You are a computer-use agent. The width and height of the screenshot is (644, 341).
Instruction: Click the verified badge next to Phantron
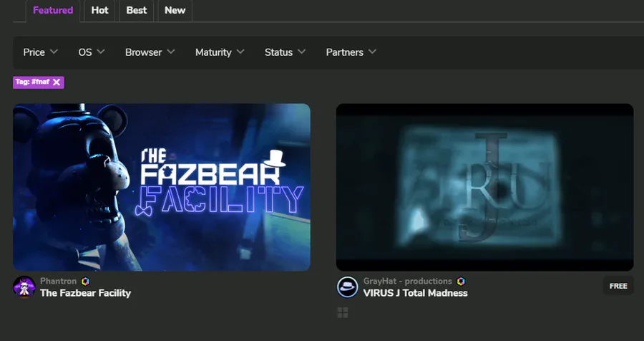tap(85, 282)
